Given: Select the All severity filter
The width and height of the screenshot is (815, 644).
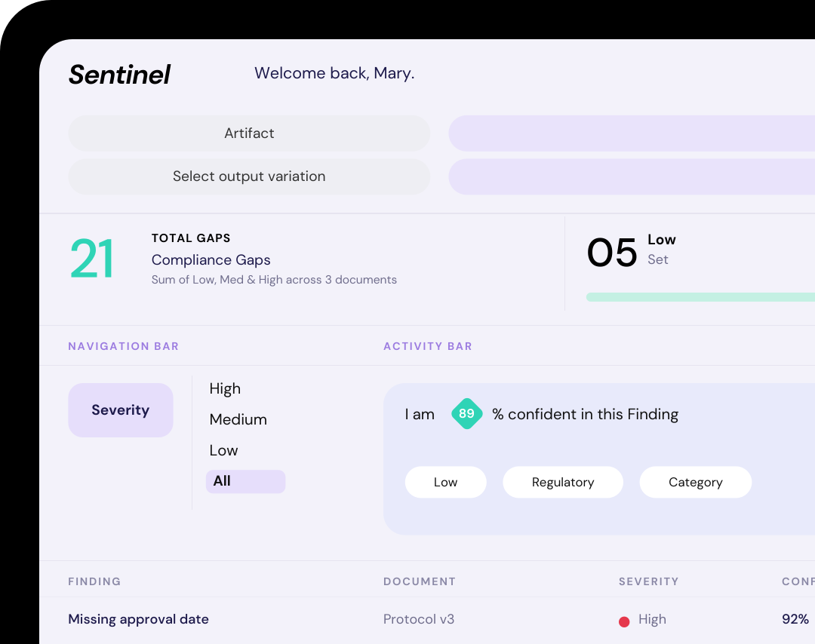Looking at the screenshot, I should pyautogui.click(x=245, y=481).
